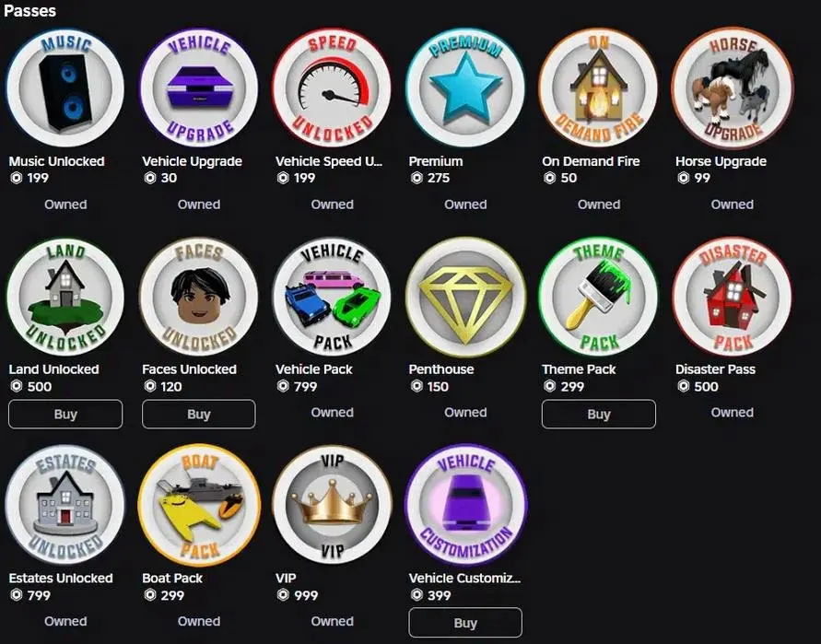Select the Penthouse gold diamond icon
821x644 pixels.
click(465, 297)
